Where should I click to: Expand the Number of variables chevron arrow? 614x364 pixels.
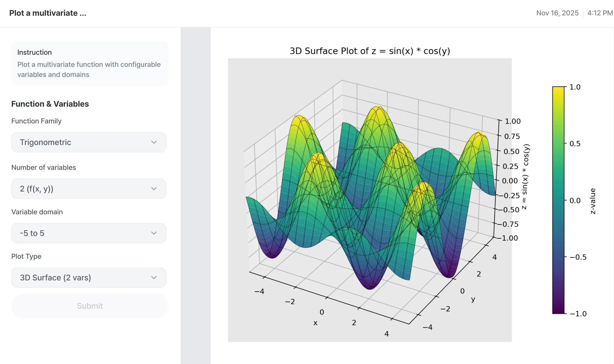(154, 189)
